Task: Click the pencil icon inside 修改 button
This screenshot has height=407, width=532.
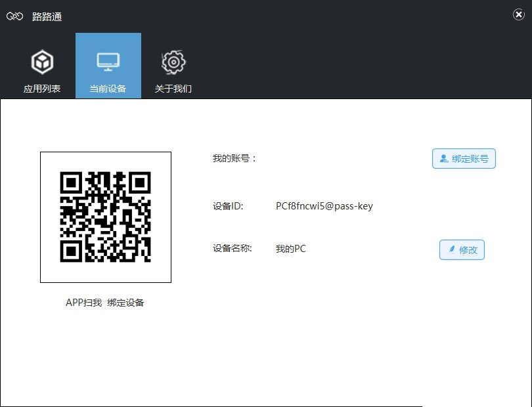Action: (451, 249)
